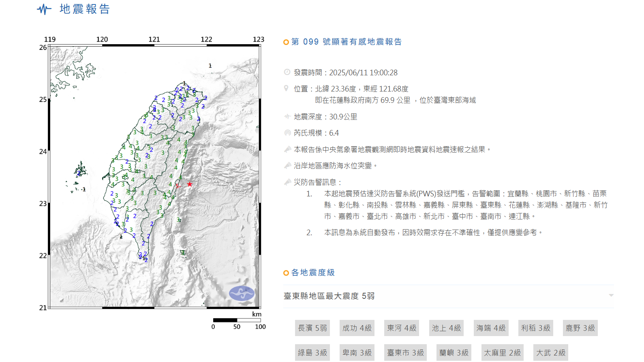Image resolution: width=644 pixels, height=362 pixels.
Task: Click the depth icon next to 地震深度
Action: (287, 117)
